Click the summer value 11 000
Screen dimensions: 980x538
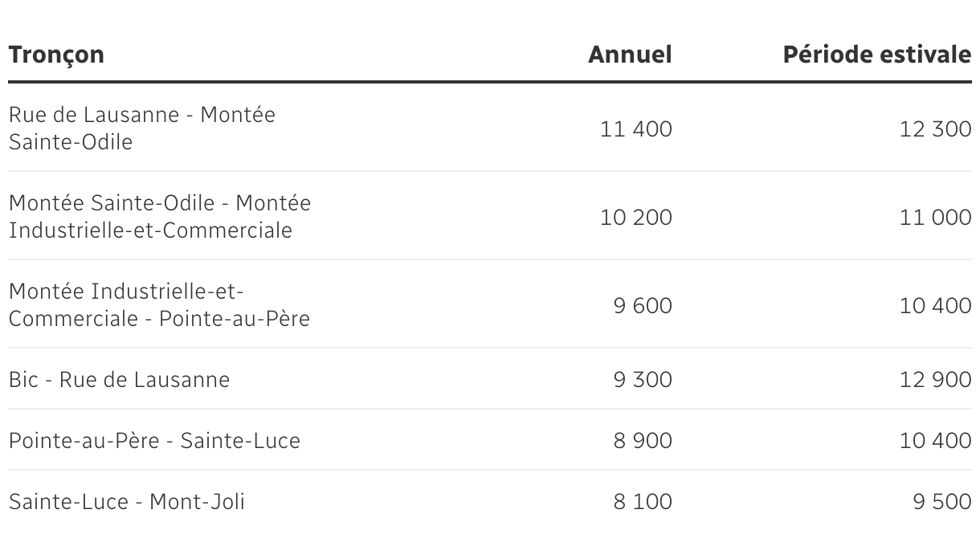pyautogui.click(x=934, y=217)
